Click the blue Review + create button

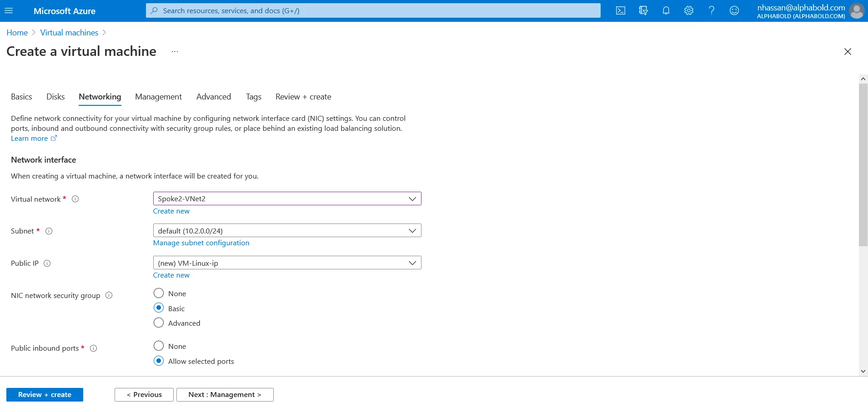tap(45, 395)
